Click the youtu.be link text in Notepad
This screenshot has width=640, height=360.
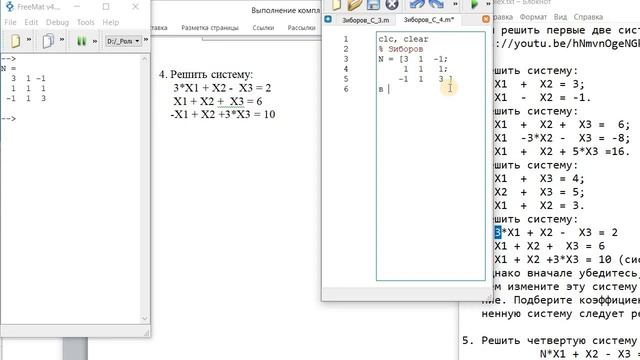(567, 43)
